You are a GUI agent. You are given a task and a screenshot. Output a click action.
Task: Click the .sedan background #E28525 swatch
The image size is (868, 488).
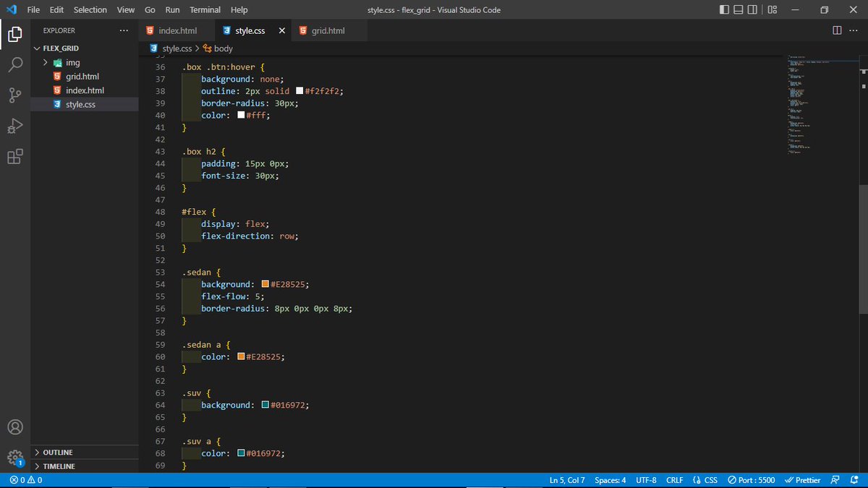(265, 285)
